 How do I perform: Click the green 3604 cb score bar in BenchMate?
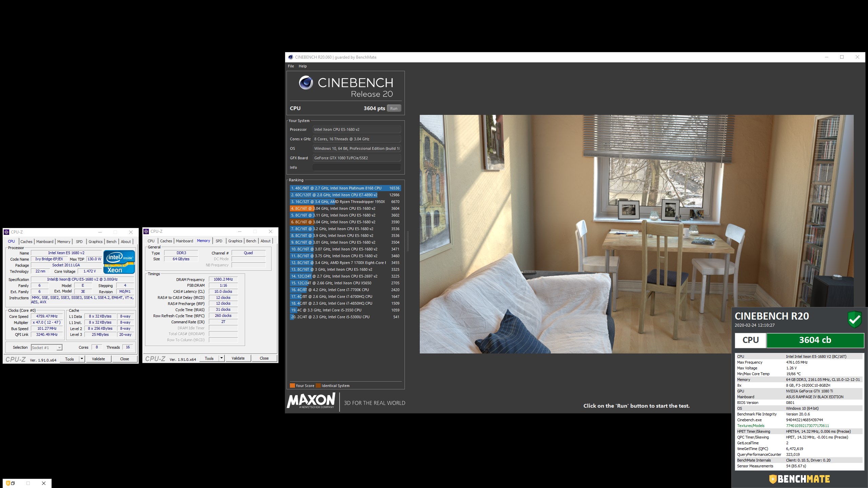tap(815, 340)
